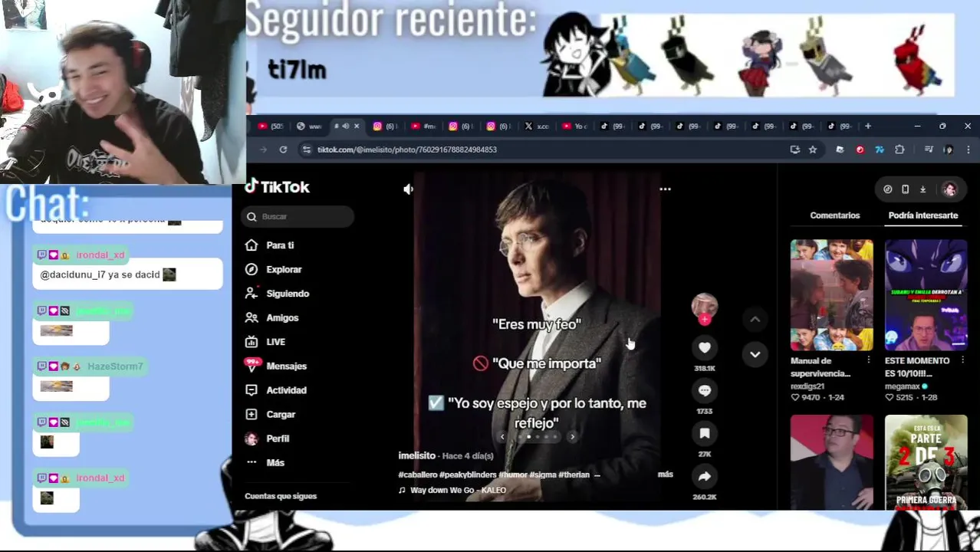Switch to the Podría interesarte tab

tap(922, 215)
